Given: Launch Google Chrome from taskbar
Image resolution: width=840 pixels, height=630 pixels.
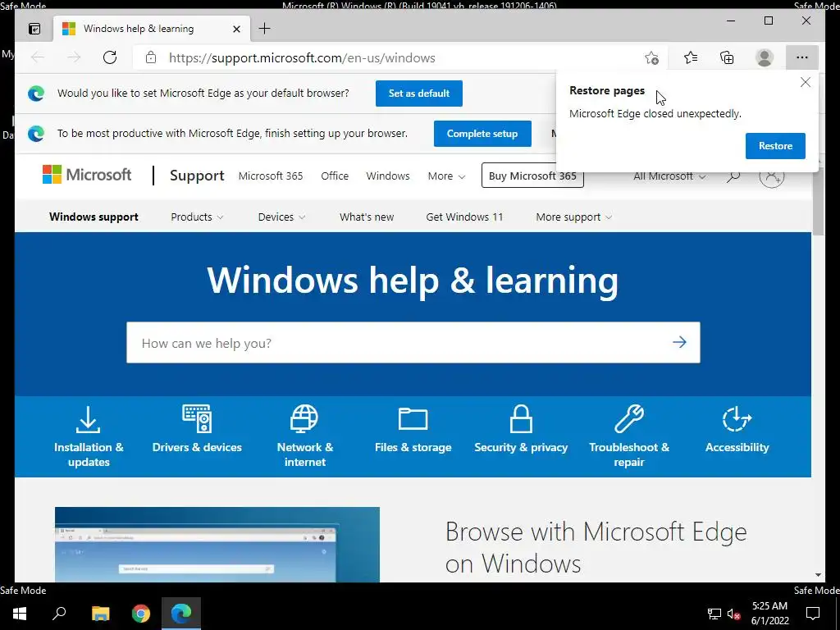Looking at the screenshot, I should 141,614.
